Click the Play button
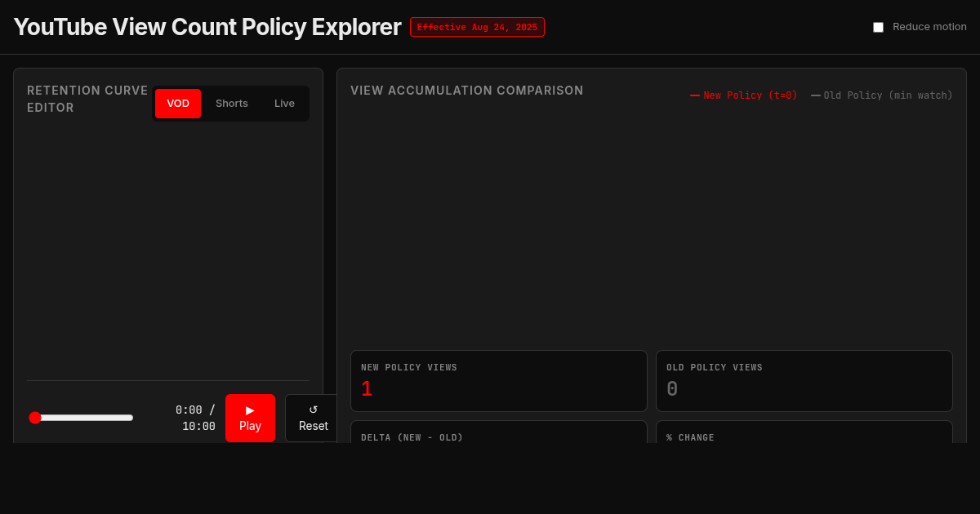The height and width of the screenshot is (514, 980). click(x=250, y=418)
